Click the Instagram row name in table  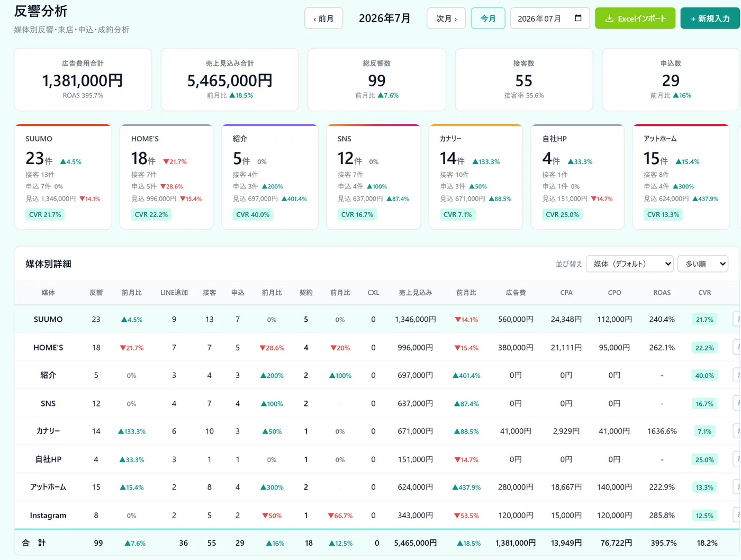48,515
